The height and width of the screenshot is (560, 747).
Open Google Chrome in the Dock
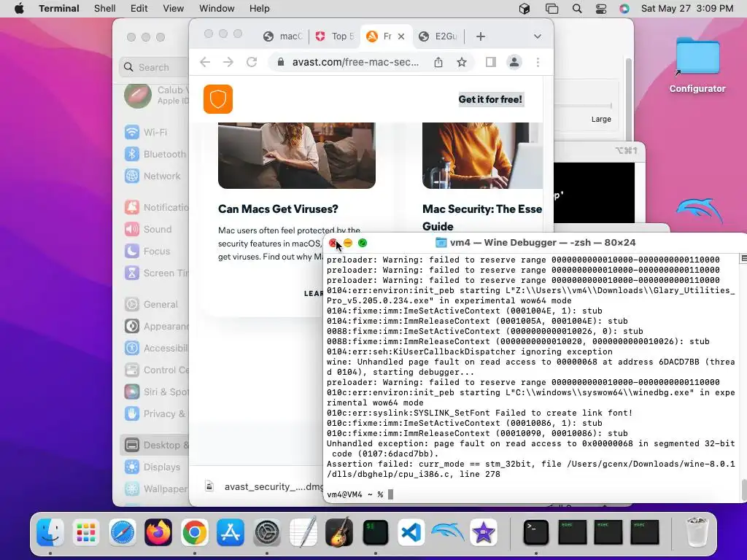(194, 532)
